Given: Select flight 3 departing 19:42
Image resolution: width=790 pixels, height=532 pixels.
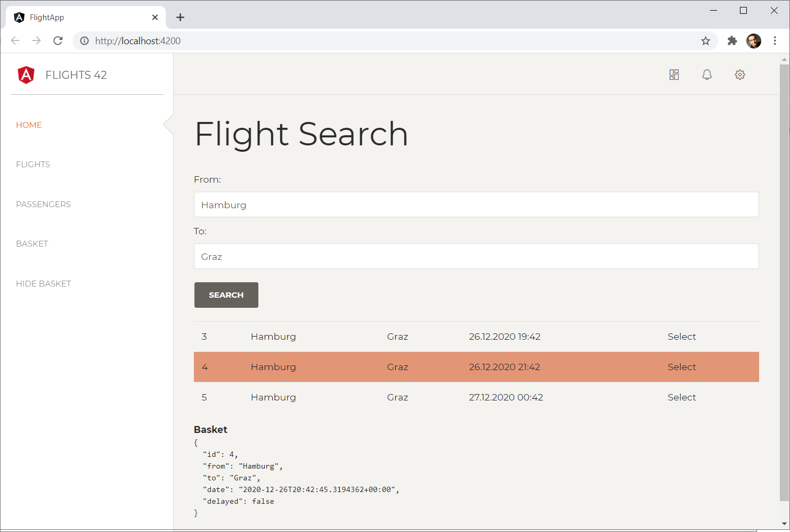Looking at the screenshot, I should click(681, 337).
